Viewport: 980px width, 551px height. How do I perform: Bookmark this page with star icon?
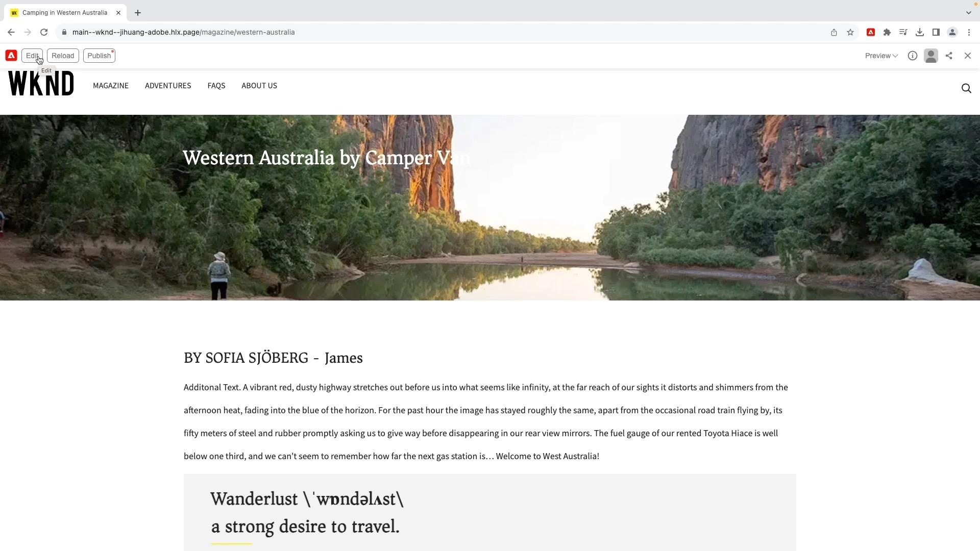pos(850,32)
